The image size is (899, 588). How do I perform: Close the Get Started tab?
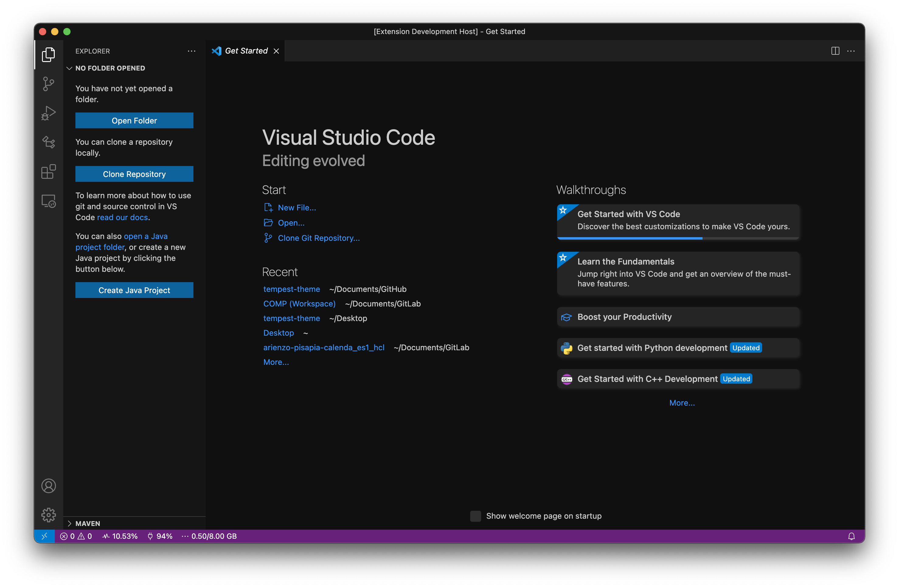[276, 51]
